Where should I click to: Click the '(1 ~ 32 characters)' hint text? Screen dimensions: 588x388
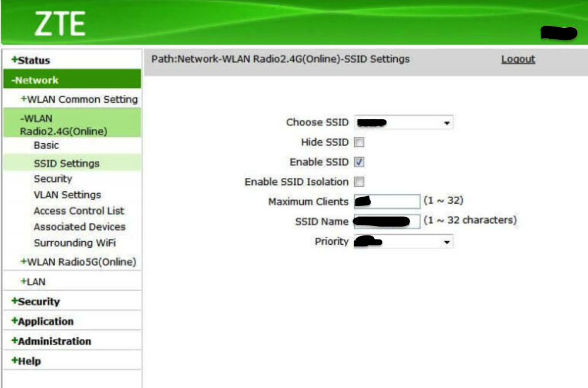click(471, 220)
